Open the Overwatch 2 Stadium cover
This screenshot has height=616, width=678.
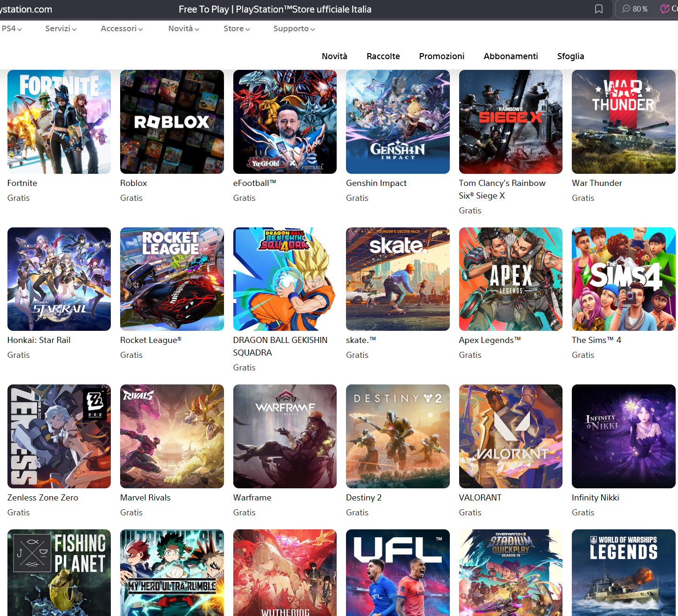click(x=511, y=573)
